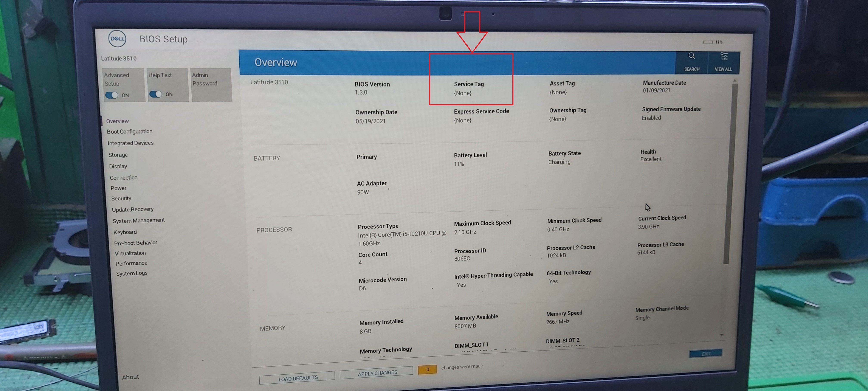Click the scrollbar up arrow
Image resolution: width=868 pixels, height=391 pixels.
tap(735, 81)
